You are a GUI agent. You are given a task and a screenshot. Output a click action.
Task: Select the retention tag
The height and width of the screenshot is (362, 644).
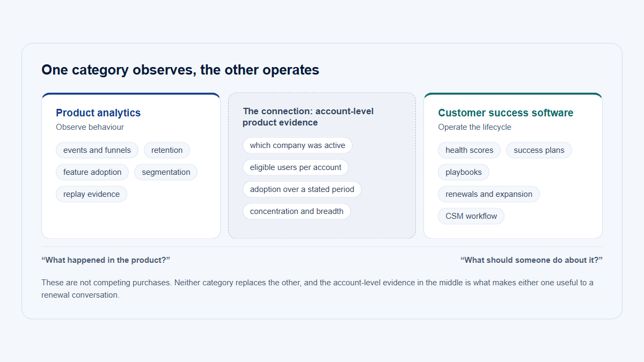(167, 150)
